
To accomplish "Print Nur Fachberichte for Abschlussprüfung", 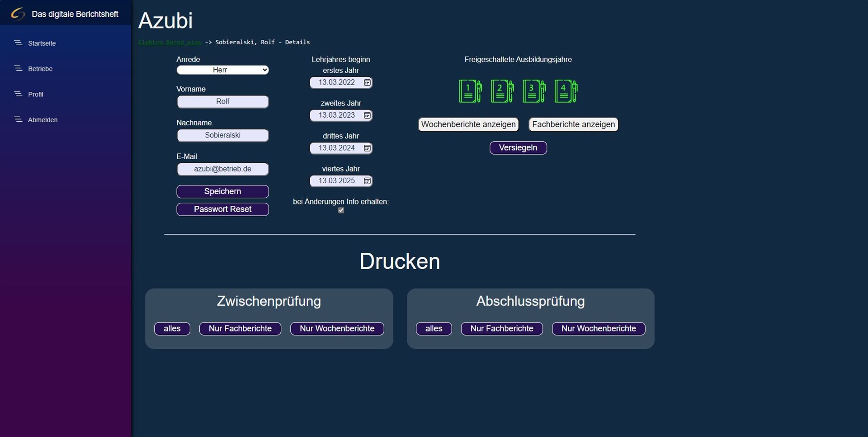I will [502, 328].
